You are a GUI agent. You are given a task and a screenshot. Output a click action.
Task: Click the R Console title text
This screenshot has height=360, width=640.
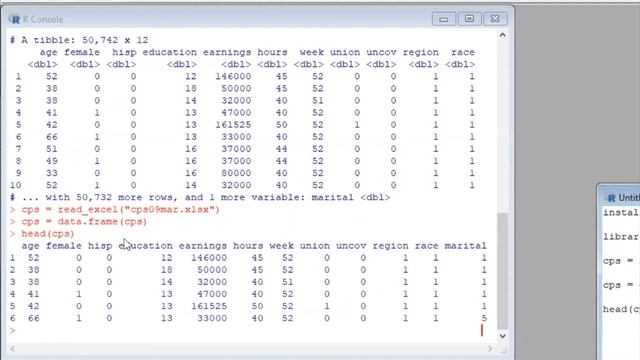[x=43, y=19]
